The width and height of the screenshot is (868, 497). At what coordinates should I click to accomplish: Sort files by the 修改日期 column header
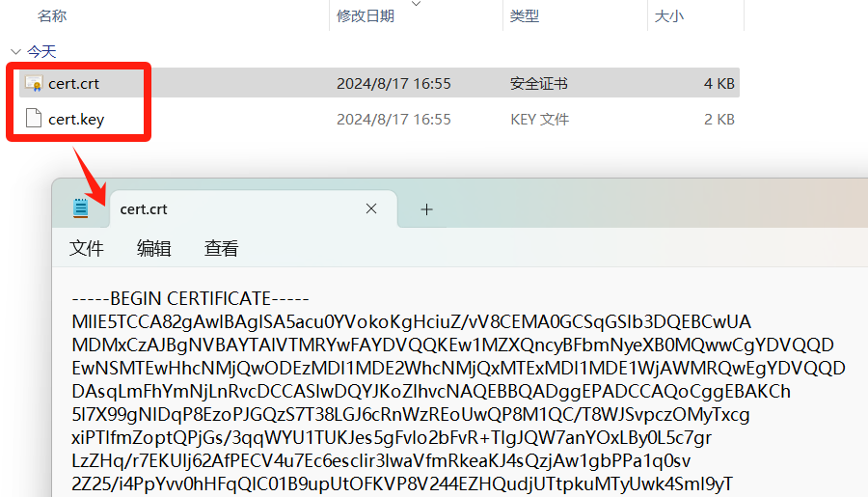coord(365,16)
